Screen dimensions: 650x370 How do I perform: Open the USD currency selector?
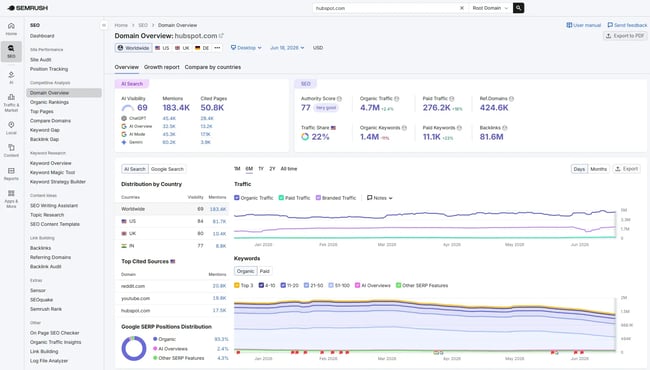(x=318, y=48)
